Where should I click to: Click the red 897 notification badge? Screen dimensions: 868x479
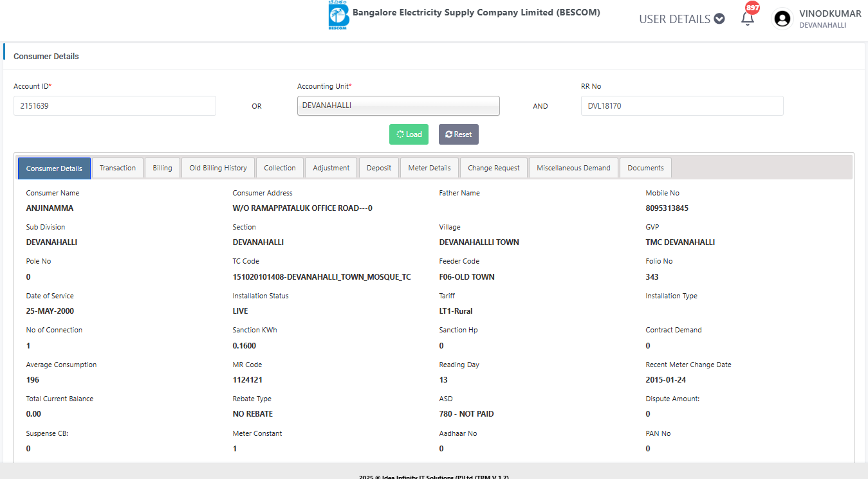(752, 8)
